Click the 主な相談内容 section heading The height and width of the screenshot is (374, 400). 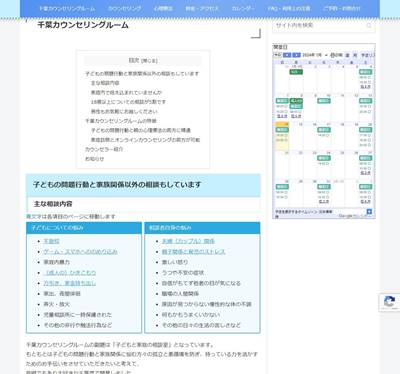[x=53, y=204]
